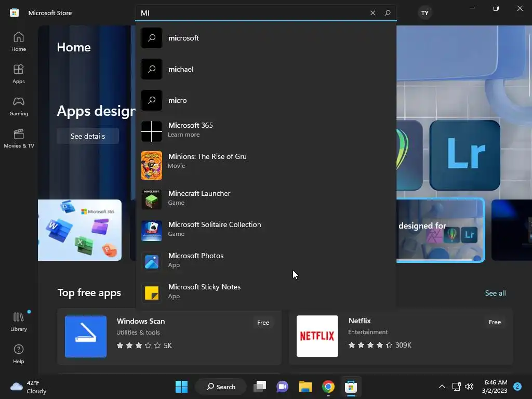Viewport: 532px width, 399px height.
Task: Click the Microsoft Photos app icon
Action: coord(152,262)
